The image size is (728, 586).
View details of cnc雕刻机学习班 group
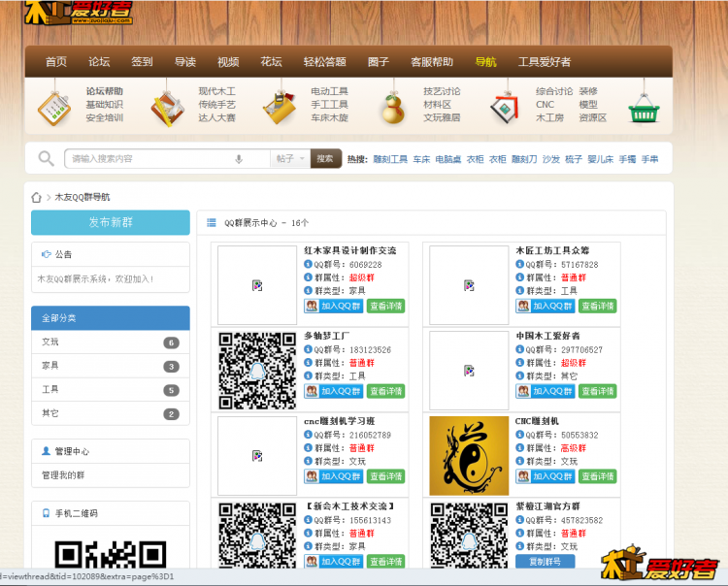point(385,476)
